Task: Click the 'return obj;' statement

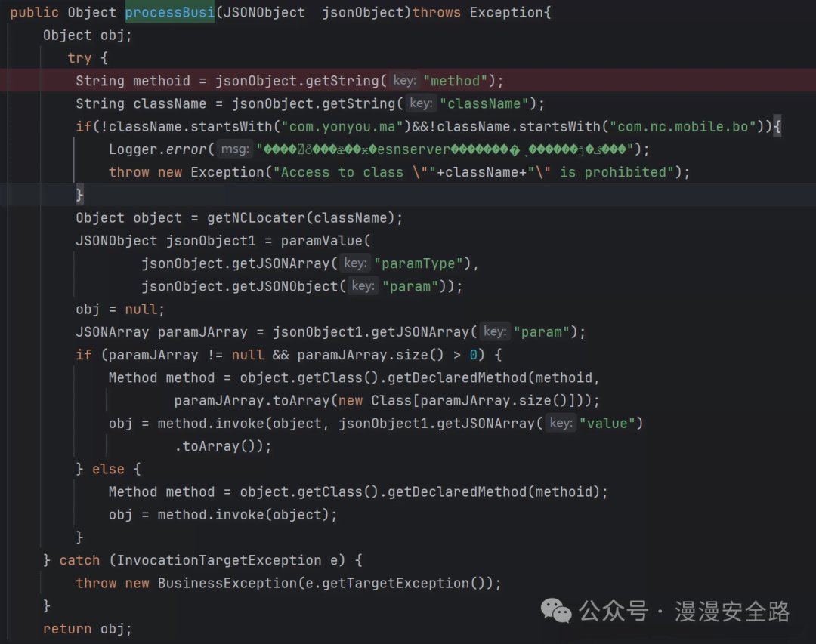Action: click(x=88, y=630)
